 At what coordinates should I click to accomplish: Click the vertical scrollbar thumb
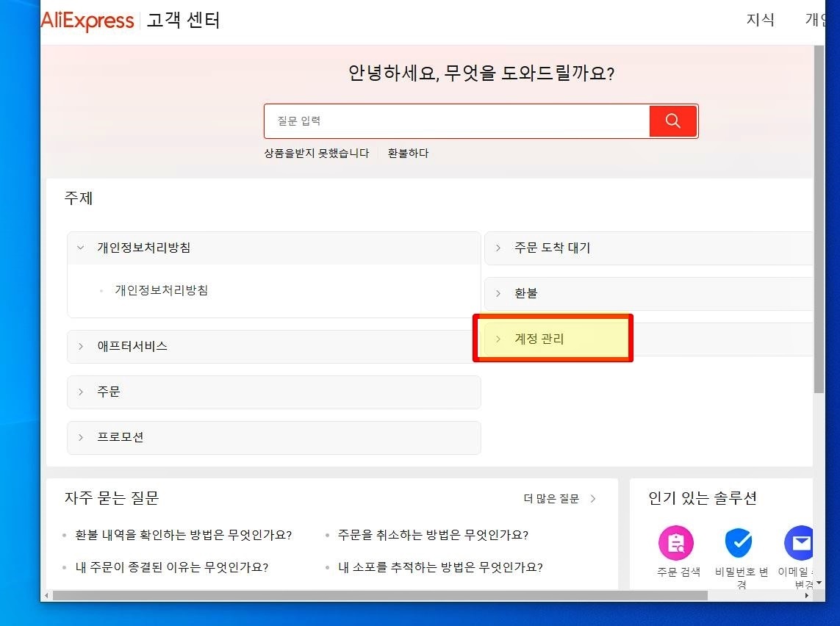(819, 220)
